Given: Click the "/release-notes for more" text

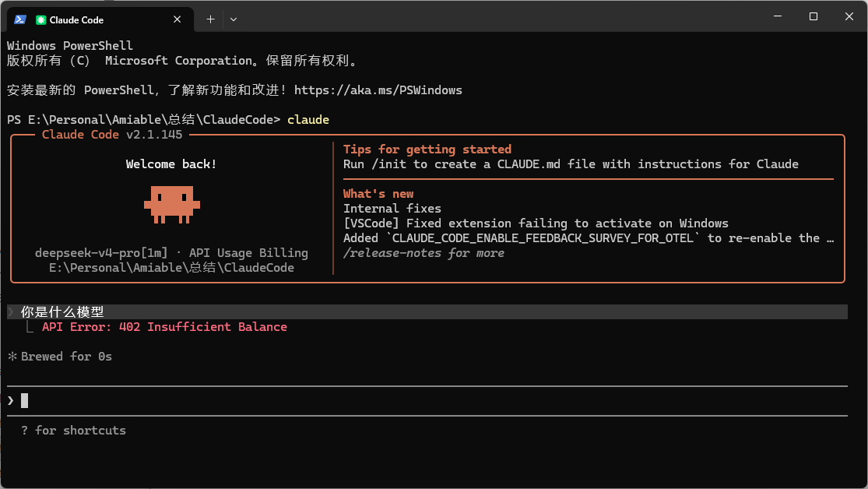Looking at the screenshot, I should click(x=423, y=253).
